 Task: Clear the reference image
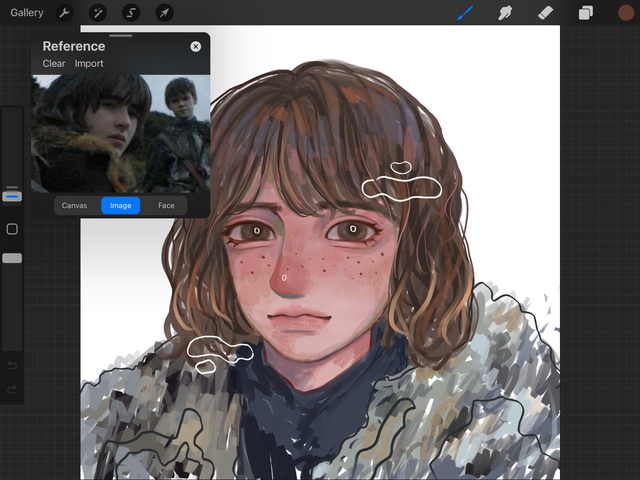(54, 64)
